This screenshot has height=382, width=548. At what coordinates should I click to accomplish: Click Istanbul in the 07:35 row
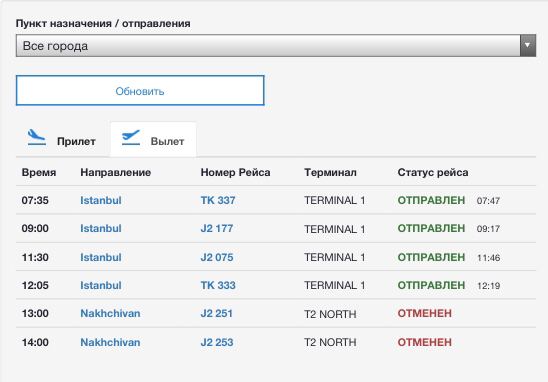point(101,200)
